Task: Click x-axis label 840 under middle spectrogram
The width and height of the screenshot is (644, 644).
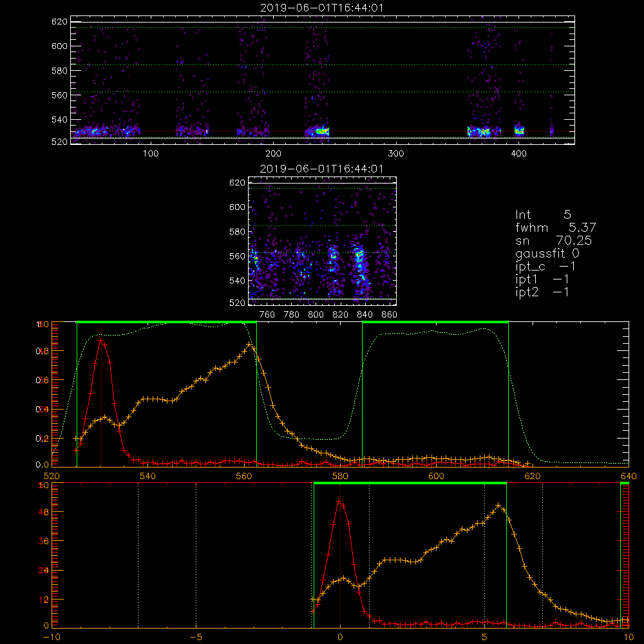Action: click(365, 315)
